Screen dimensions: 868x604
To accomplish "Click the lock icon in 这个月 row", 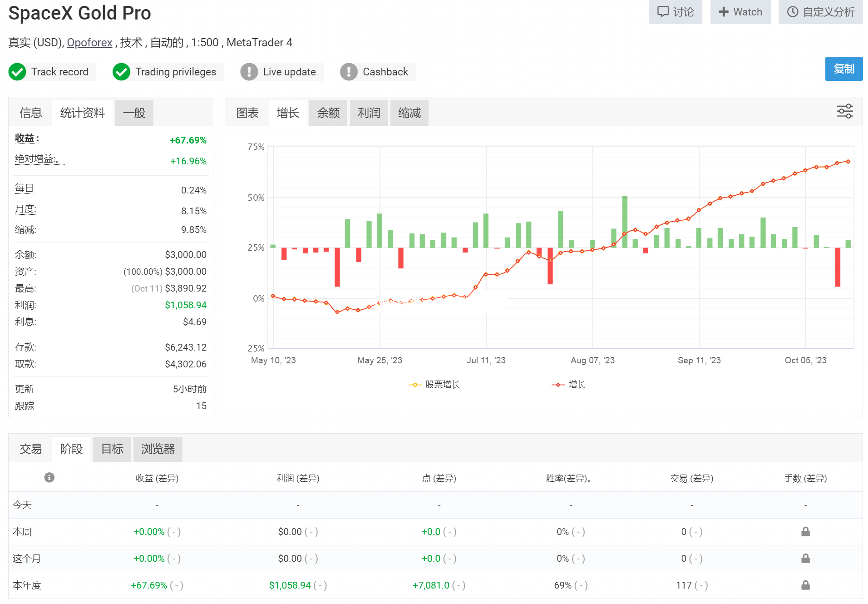I will 805,558.
